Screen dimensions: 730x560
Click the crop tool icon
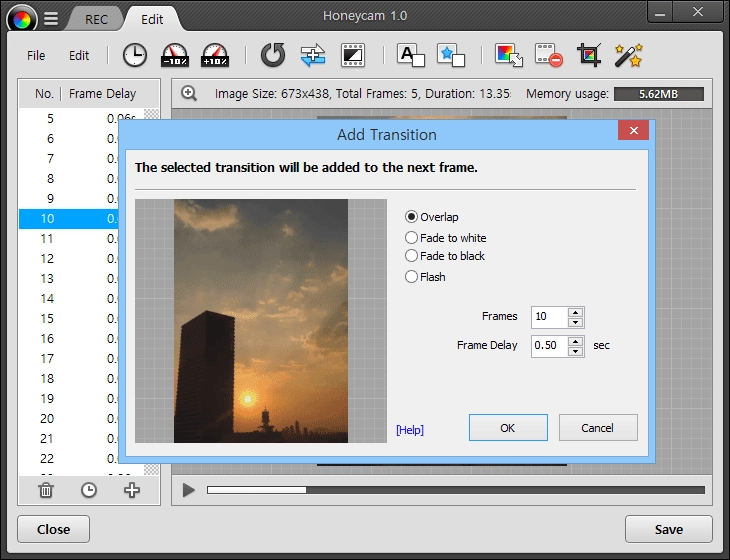pyautogui.click(x=589, y=55)
